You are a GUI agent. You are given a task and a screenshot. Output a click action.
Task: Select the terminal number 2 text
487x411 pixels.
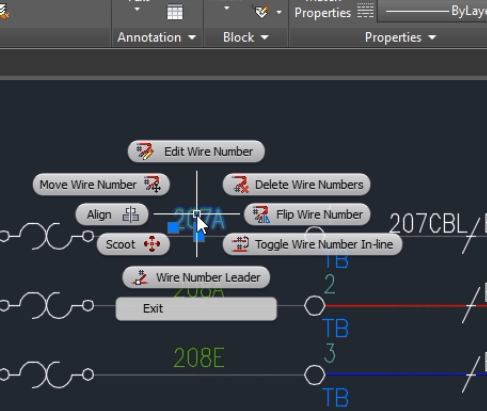point(330,284)
